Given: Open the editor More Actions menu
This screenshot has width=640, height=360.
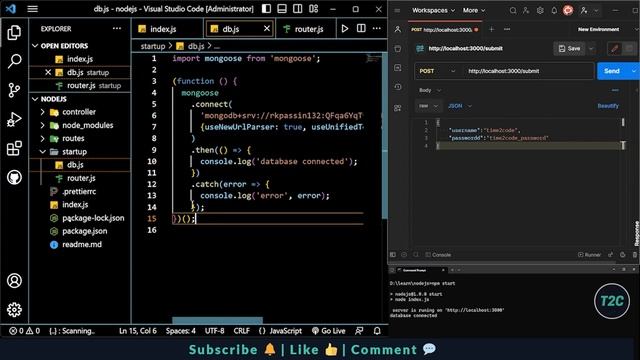Looking at the screenshot, I should point(377,29).
